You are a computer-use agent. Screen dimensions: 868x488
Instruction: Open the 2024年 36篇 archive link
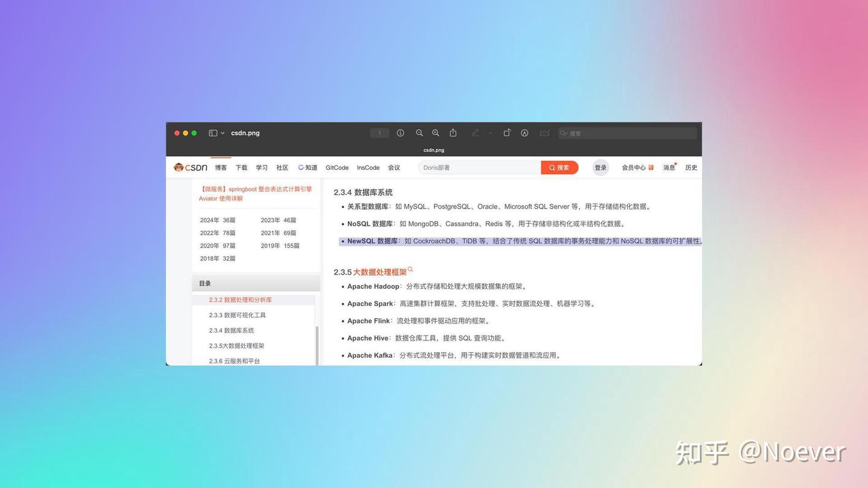pos(217,220)
